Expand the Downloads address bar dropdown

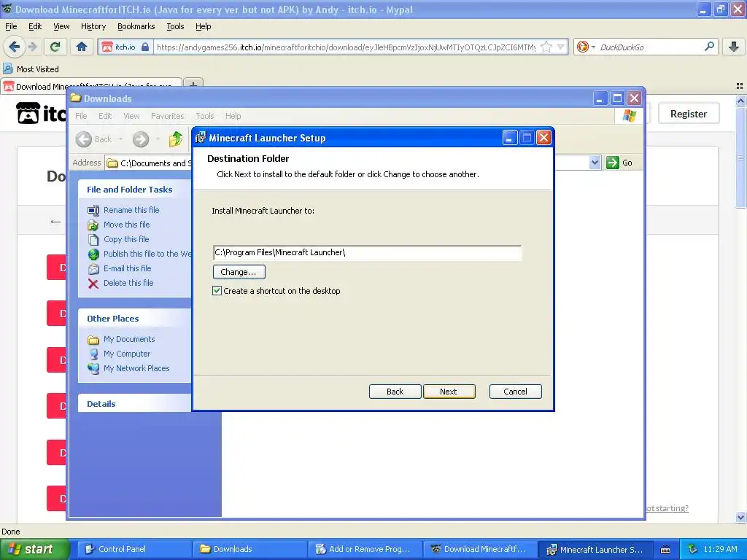pyautogui.click(x=595, y=163)
